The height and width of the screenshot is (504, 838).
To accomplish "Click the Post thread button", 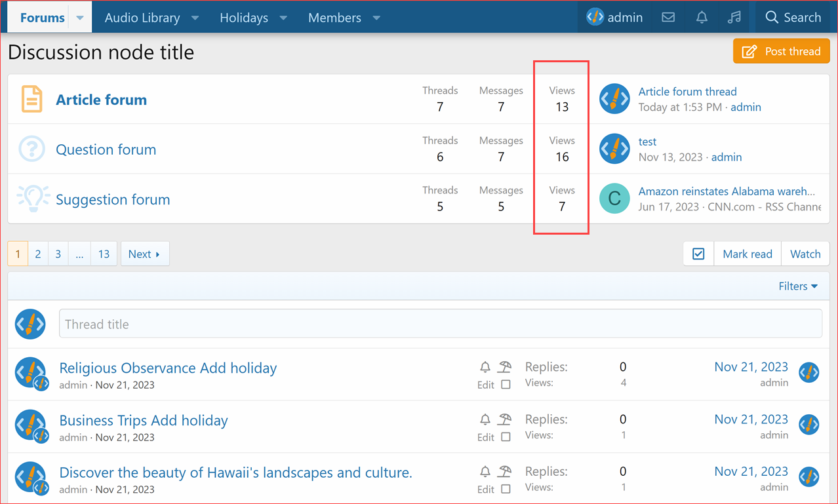I will click(781, 50).
